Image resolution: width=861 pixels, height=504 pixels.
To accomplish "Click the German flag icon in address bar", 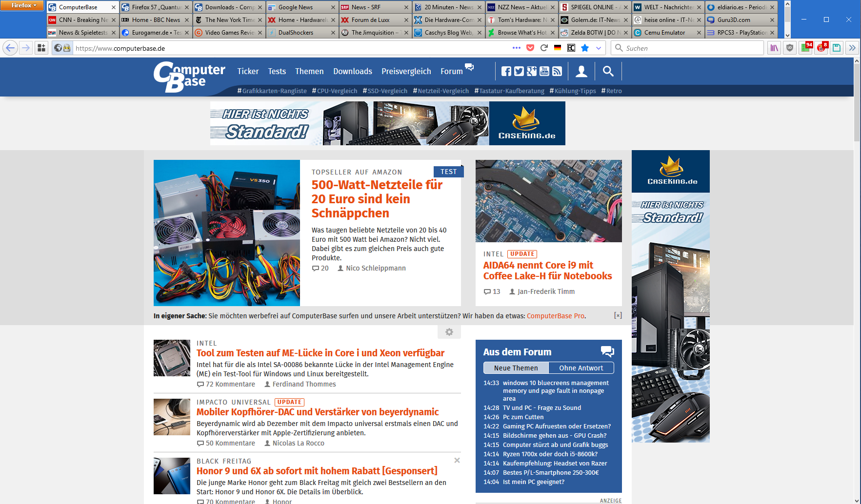I will pyautogui.click(x=558, y=48).
